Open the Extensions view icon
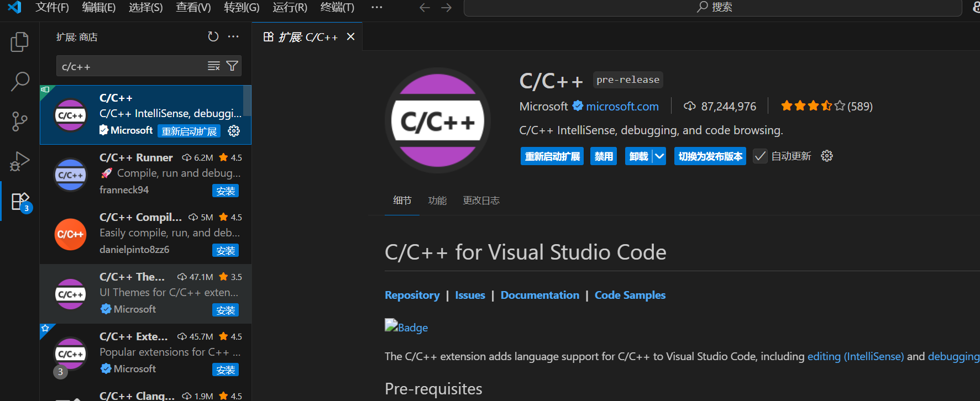The width and height of the screenshot is (980, 401). point(20,201)
